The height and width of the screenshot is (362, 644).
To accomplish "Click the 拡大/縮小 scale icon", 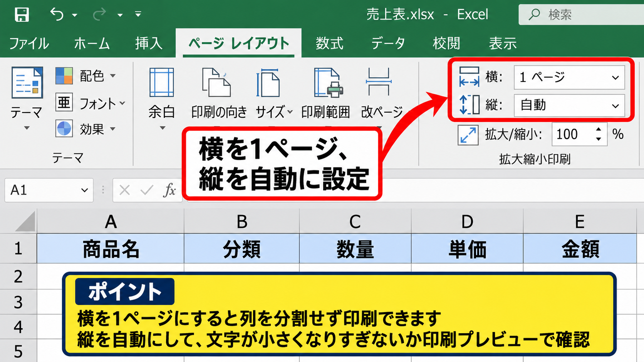I will [468, 135].
